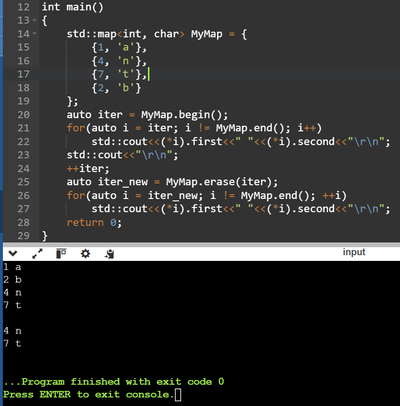Click inside the console after 'exit console.'

tap(178, 395)
